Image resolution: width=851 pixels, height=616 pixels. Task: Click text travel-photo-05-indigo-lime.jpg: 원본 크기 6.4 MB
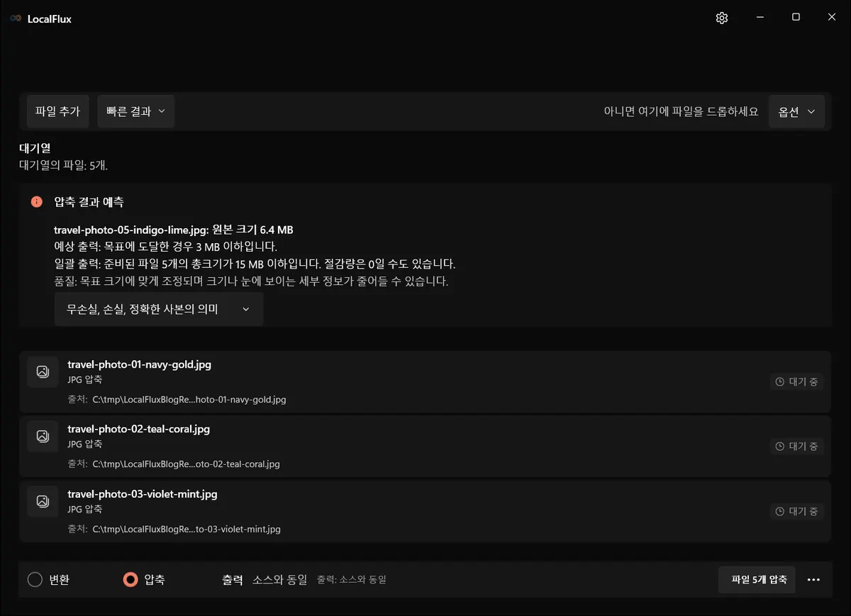(x=174, y=230)
